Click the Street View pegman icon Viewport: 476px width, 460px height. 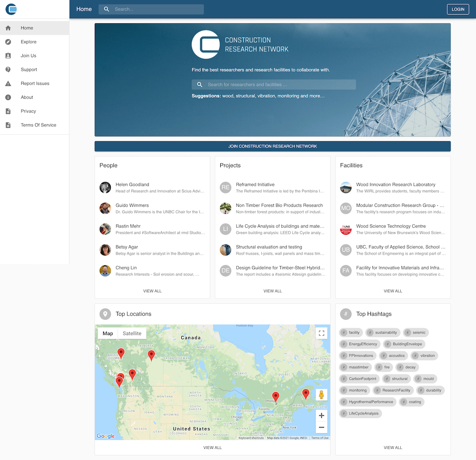(x=322, y=395)
